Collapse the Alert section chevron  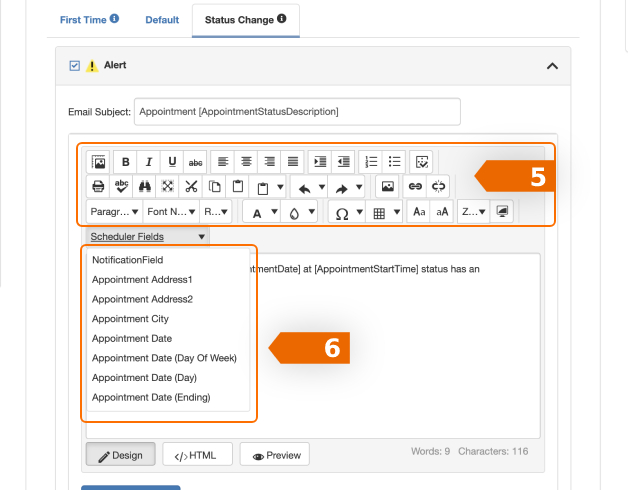click(551, 66)
